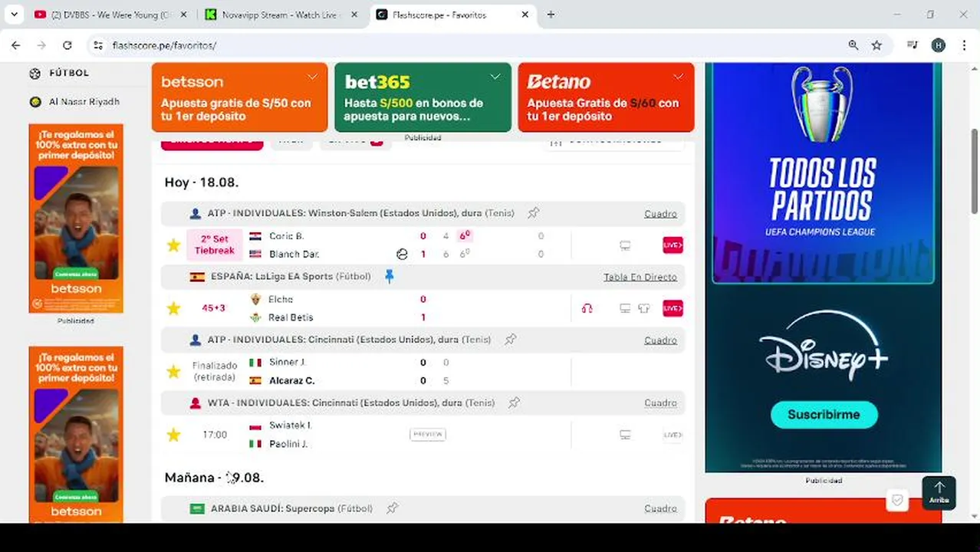Viewport: 980px width, 552px height.
Task: Expand the bet365 ad chevron
Action: [x=495, y=77]
